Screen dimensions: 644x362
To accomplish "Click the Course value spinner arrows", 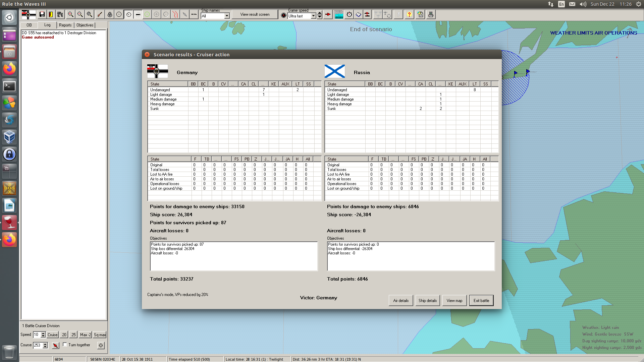I will [x=45, y=345].
